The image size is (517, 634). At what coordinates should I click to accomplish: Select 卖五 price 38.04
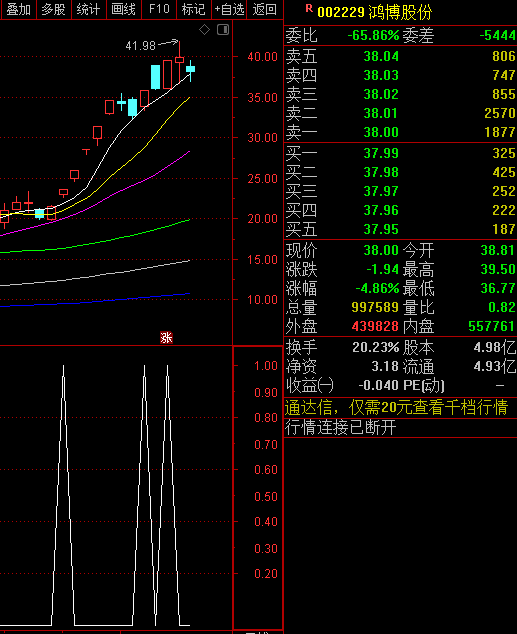point(381,56)
